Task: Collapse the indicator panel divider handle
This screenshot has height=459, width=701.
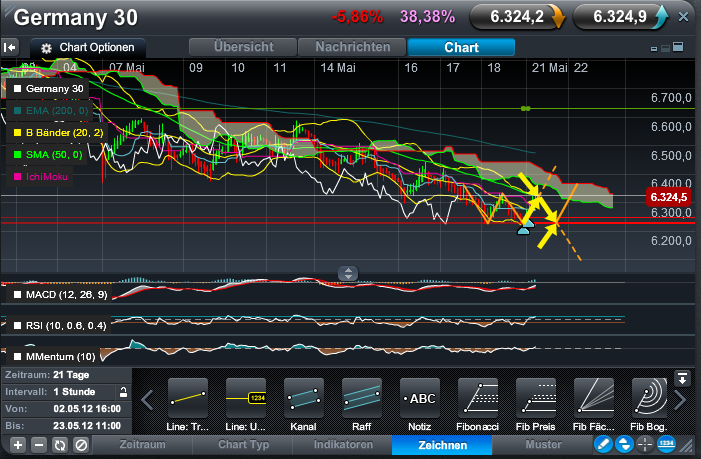Action: pyautogui.click(x=347, y=272)
